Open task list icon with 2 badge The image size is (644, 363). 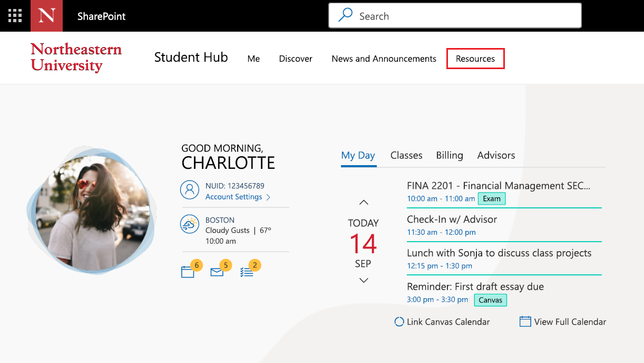pos(246,272)
